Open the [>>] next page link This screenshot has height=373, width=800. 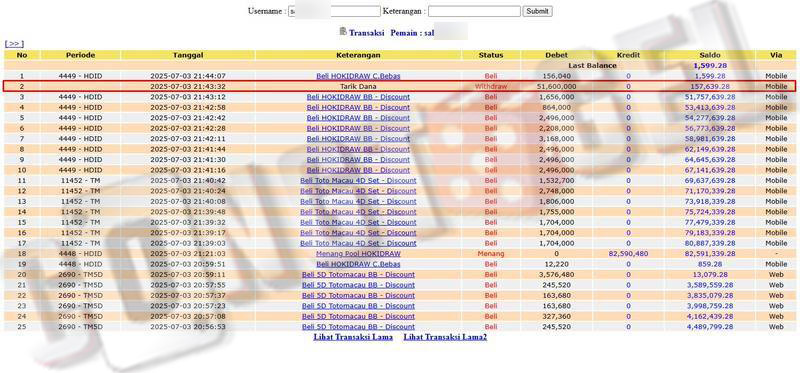click(14, 44)
